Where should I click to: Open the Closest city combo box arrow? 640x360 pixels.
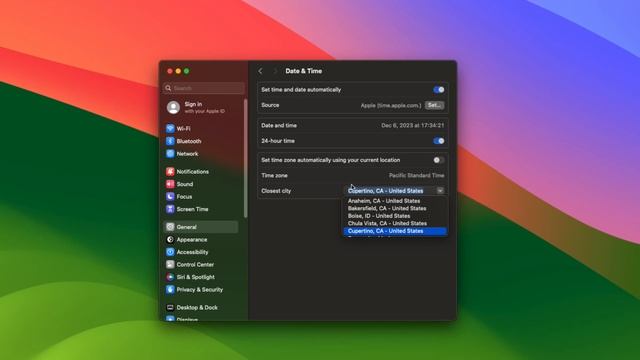coord(440,191)
